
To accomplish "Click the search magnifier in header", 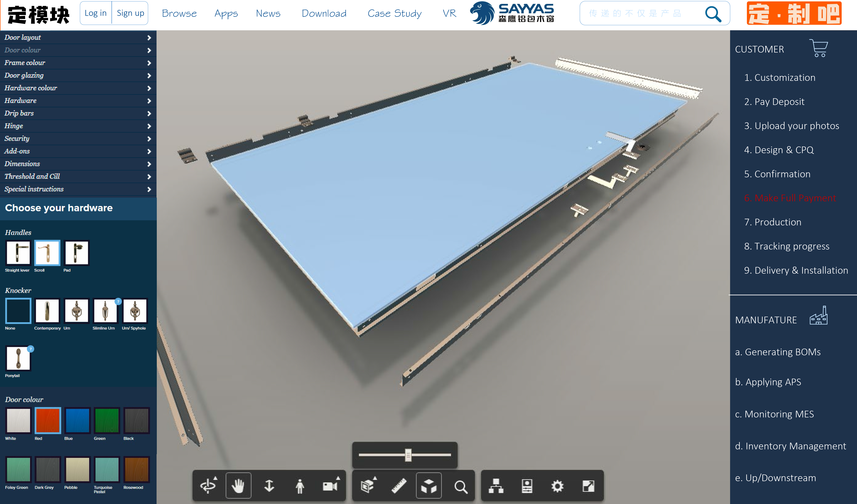I will tap(713, 14).
